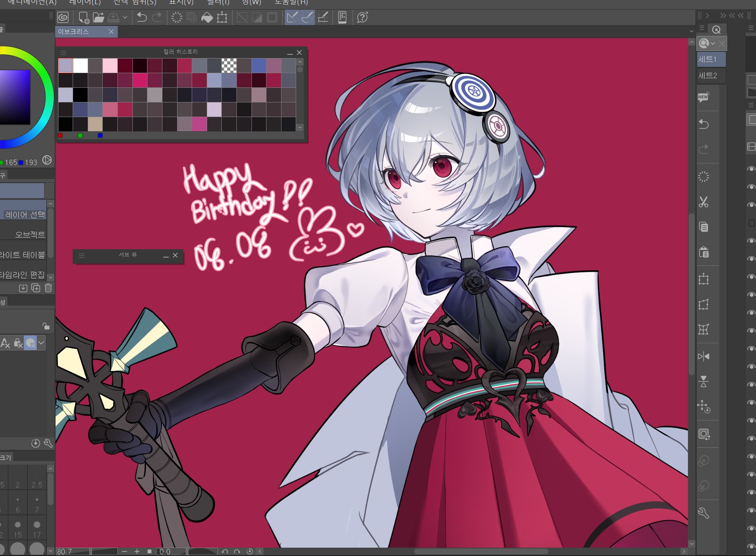Toggle tool property lock icon

(x=46, y=326)
